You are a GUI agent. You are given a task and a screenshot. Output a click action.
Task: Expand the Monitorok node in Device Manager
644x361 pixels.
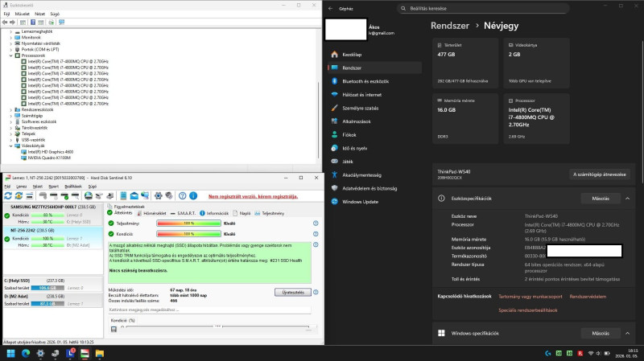[x=11, y=37]
